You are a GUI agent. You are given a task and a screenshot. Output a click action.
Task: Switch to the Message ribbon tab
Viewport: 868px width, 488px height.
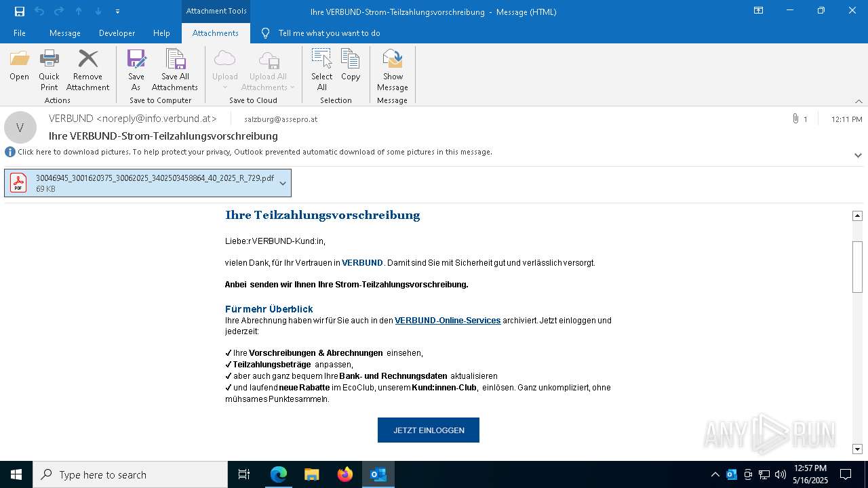65,33
